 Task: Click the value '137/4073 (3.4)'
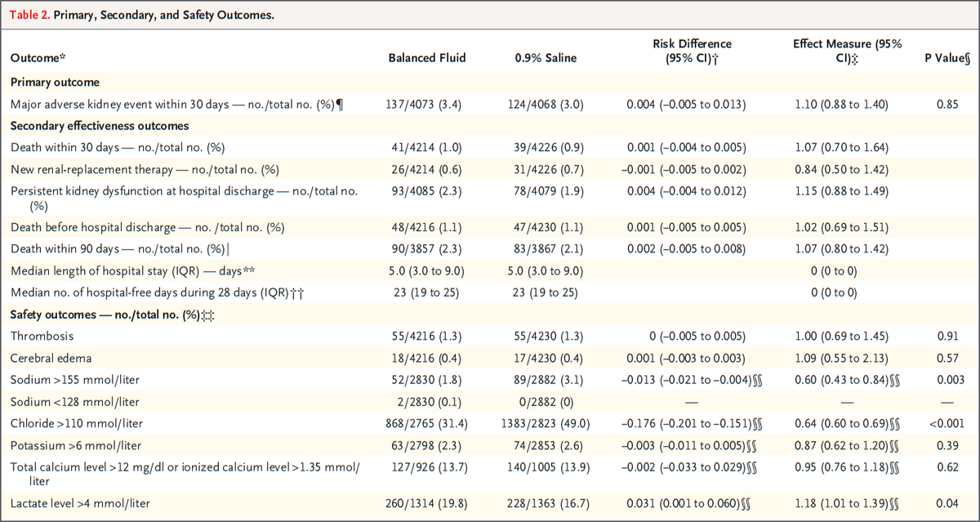(x=425, y=105)
